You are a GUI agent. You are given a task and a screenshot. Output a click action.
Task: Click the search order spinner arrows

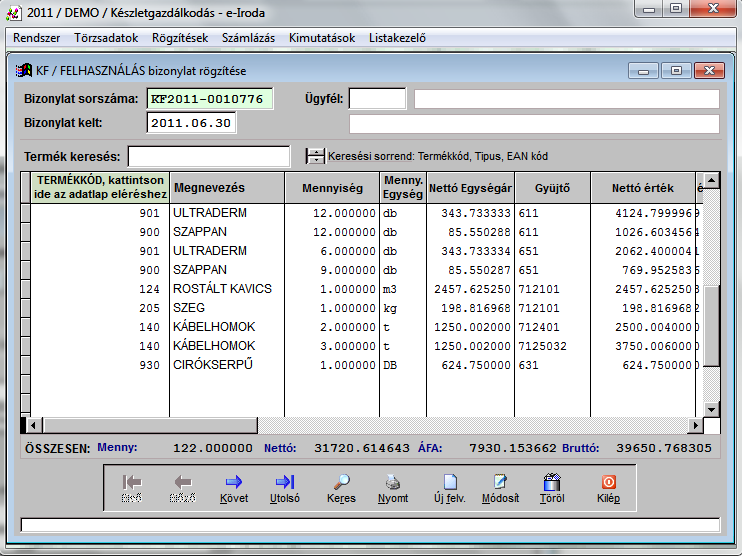tap(315, 156)
